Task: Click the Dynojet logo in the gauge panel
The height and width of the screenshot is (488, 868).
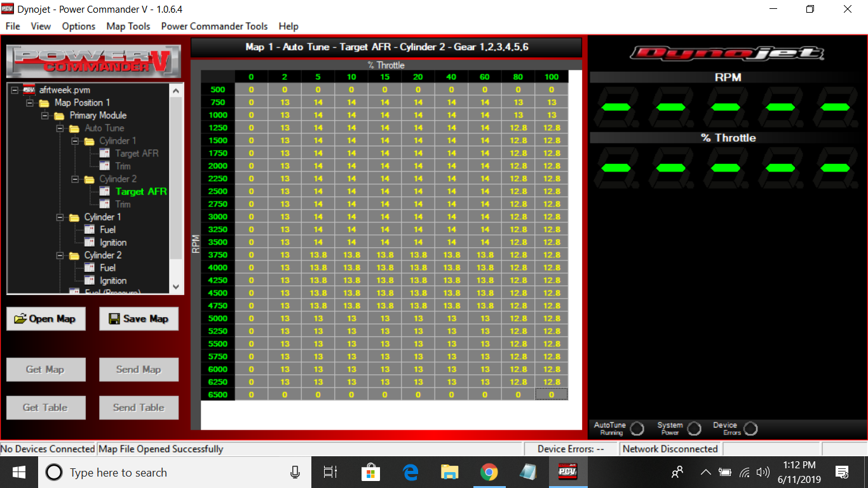Action: (x=727, y=53)
